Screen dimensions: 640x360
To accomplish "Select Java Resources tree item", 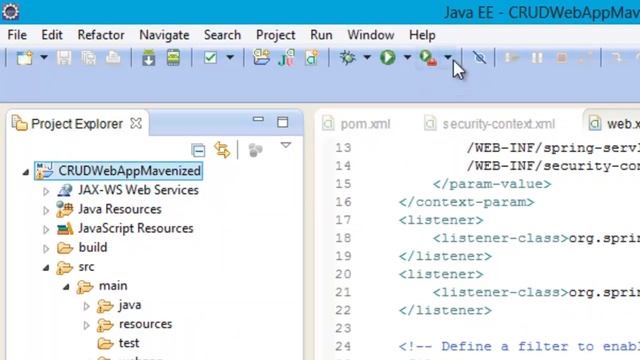I will coord(120,209).
